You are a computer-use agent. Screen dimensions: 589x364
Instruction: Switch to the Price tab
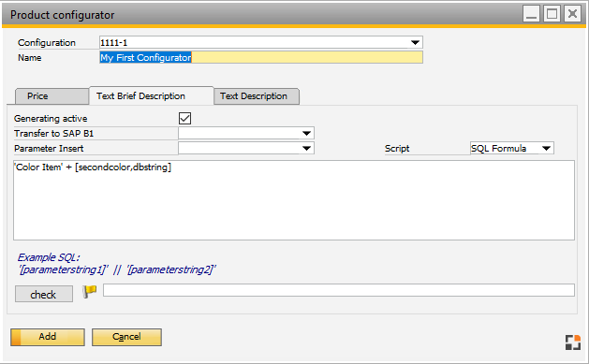click(x=52, y=96)
